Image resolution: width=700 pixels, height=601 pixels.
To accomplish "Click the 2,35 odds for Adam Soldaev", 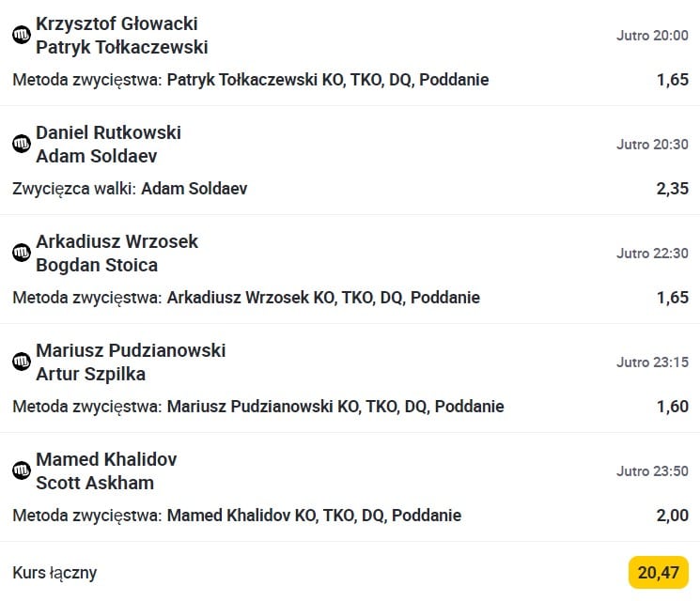I will [672, 189].
